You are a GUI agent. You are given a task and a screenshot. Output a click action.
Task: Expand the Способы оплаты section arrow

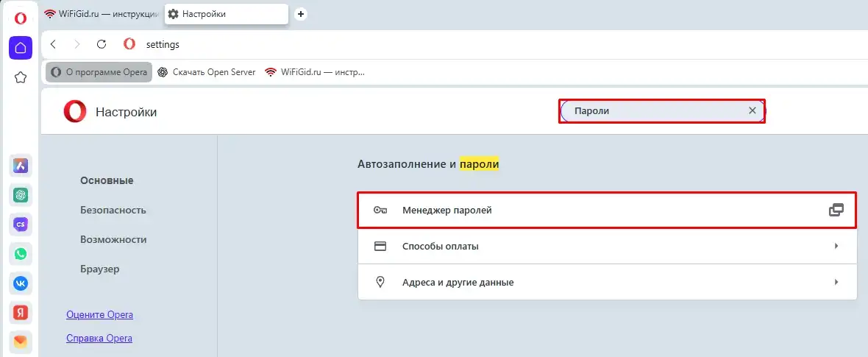(836, 246)
